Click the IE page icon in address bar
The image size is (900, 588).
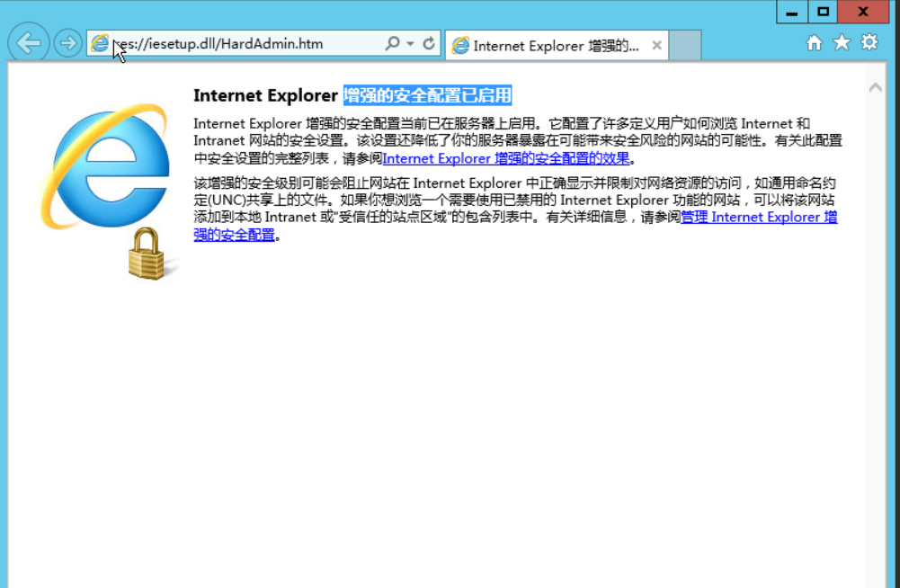100,44
